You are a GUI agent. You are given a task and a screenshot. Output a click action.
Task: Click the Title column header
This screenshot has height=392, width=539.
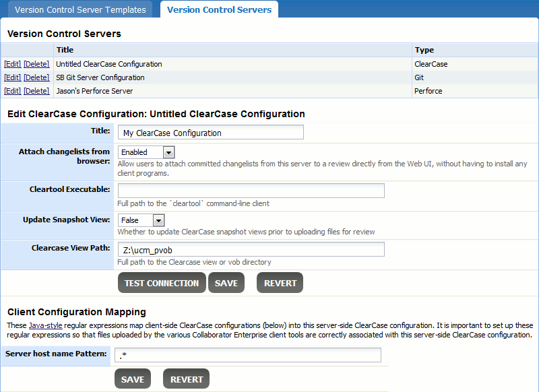click(232, 50)
